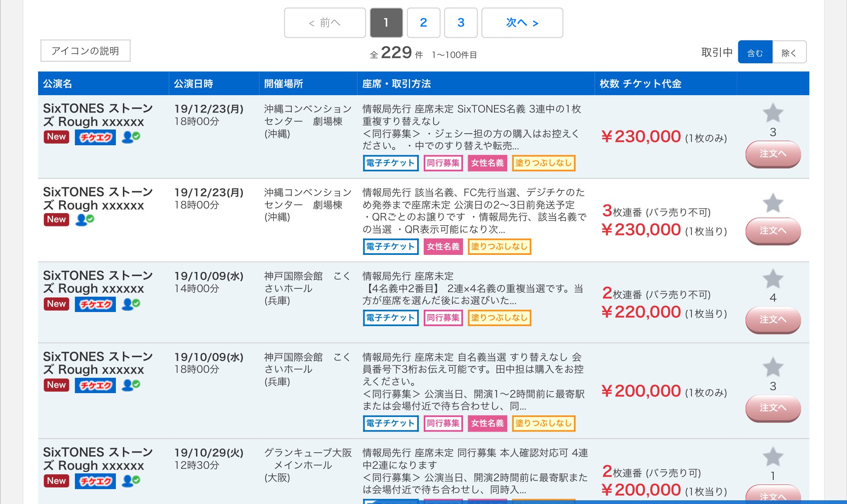Screen dimensions: 847x504
Task: Star the Kobe 18時00分 listing
Action: 773,367
